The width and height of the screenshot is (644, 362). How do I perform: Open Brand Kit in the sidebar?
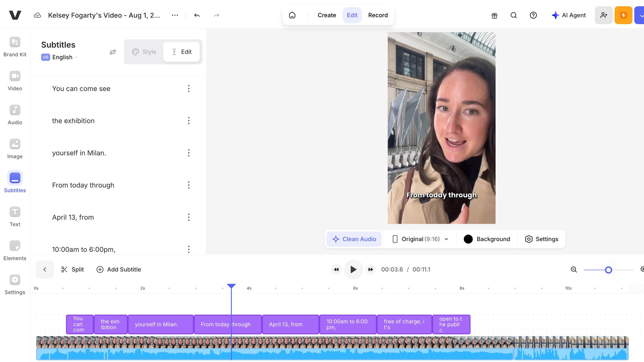[x=15, y=47]
